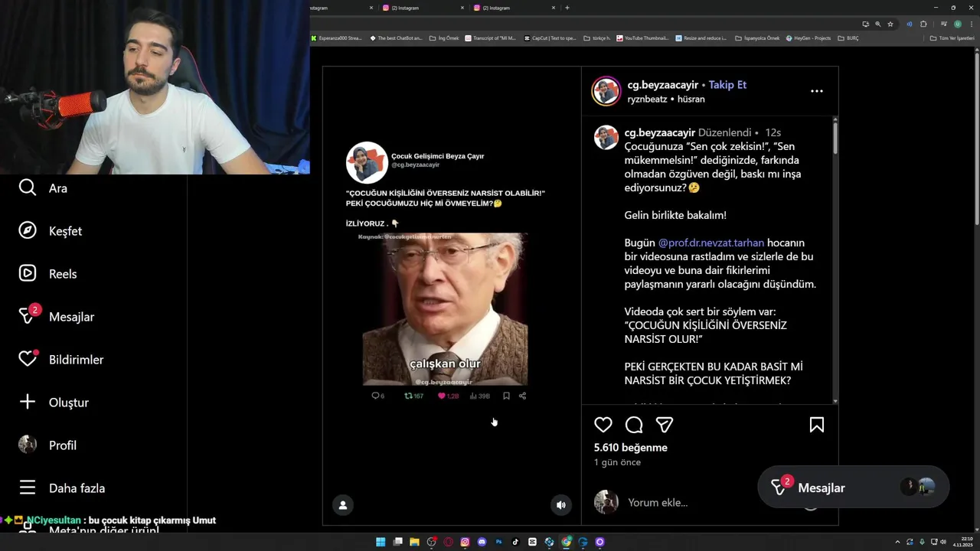
Task: Open Mesajlar in the left sidebar
Action: pyautogui.click(x=57, y=315)
